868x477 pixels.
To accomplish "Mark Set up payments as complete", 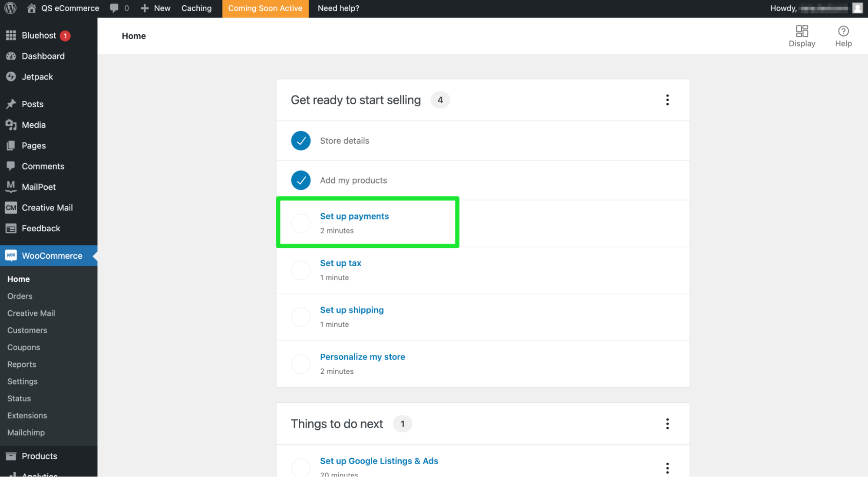I will tap(300, 223).
